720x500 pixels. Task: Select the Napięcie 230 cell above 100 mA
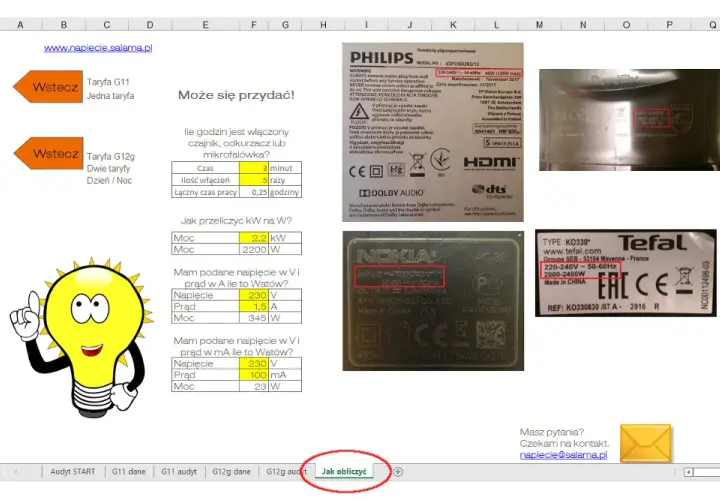click(253, 363)
